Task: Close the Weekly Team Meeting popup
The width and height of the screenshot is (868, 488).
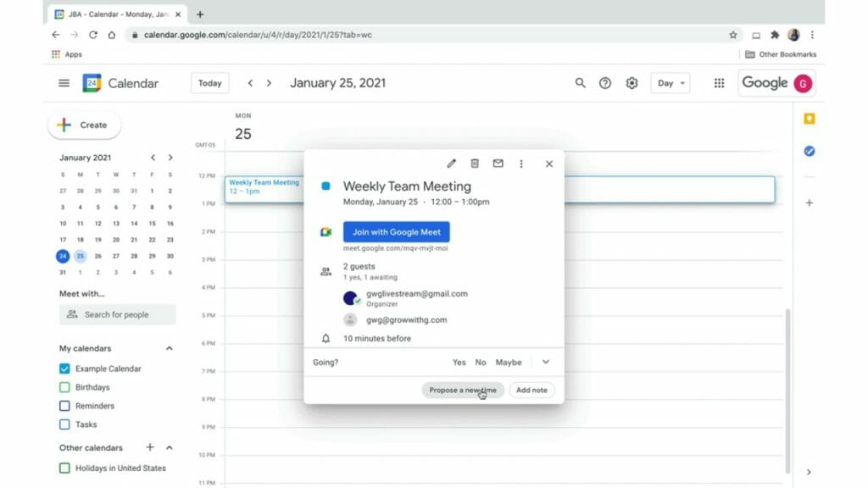Action: tap(548, 164)
